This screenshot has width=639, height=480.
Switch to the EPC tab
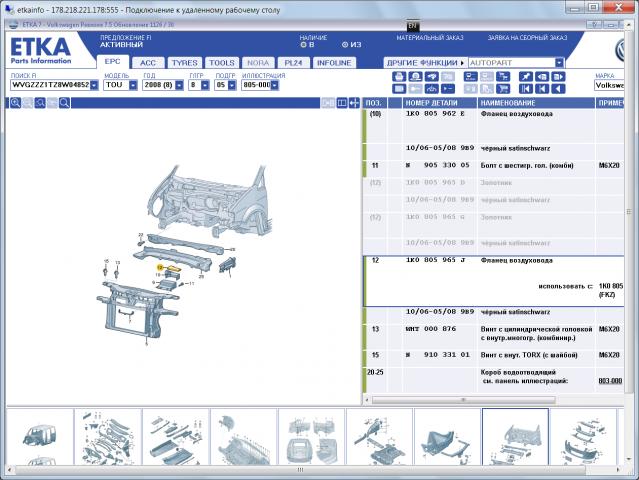pos(112,62)
